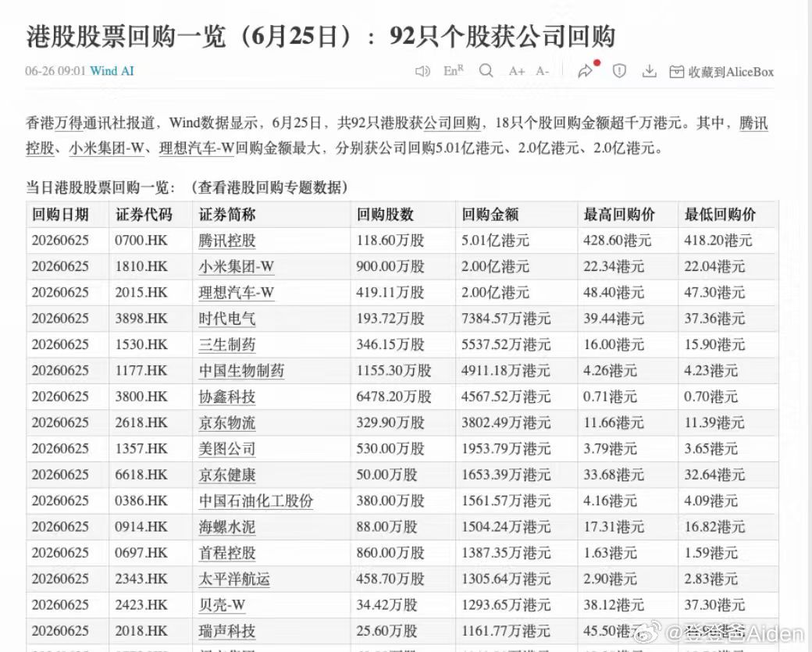
Task: Switch article language with EnR icon
Action: coord(453,70)
